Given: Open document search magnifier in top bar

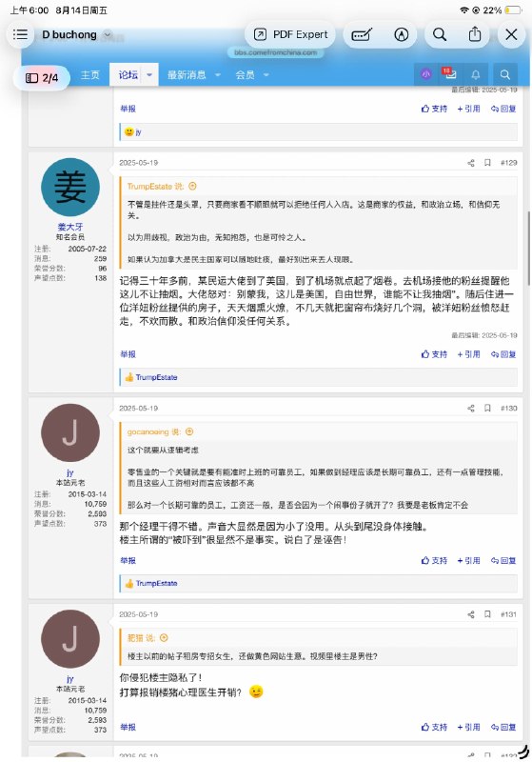Looking at the screenshot, I should (x=440, y=34).
